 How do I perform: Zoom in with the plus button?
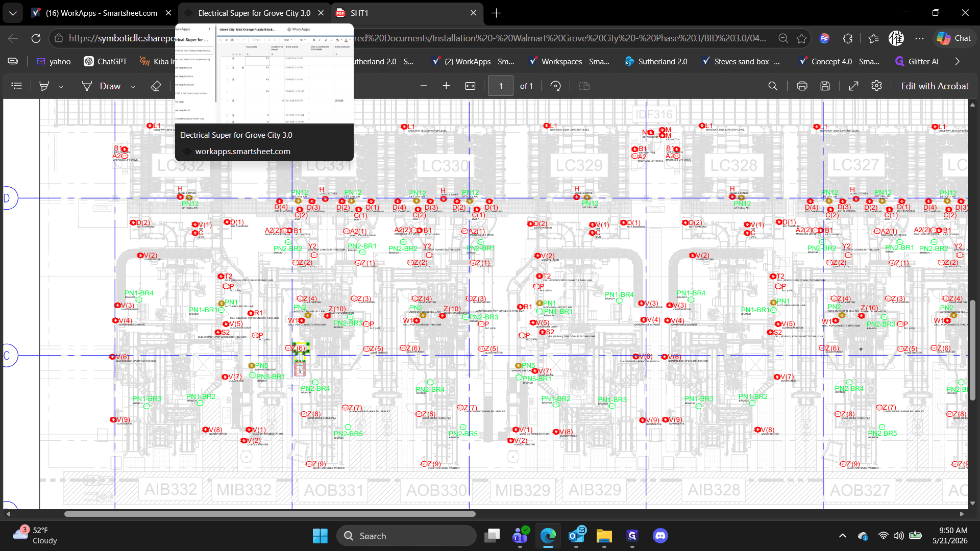(x=446, y=86)
